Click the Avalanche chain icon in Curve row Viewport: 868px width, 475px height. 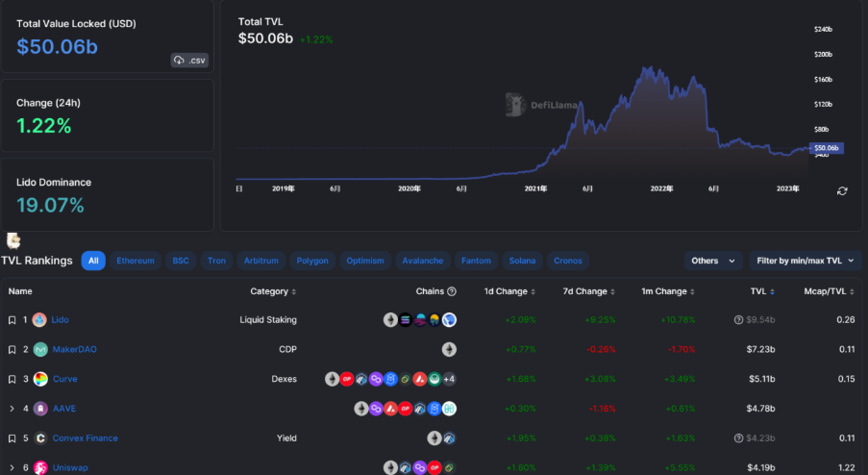(420, 379)
